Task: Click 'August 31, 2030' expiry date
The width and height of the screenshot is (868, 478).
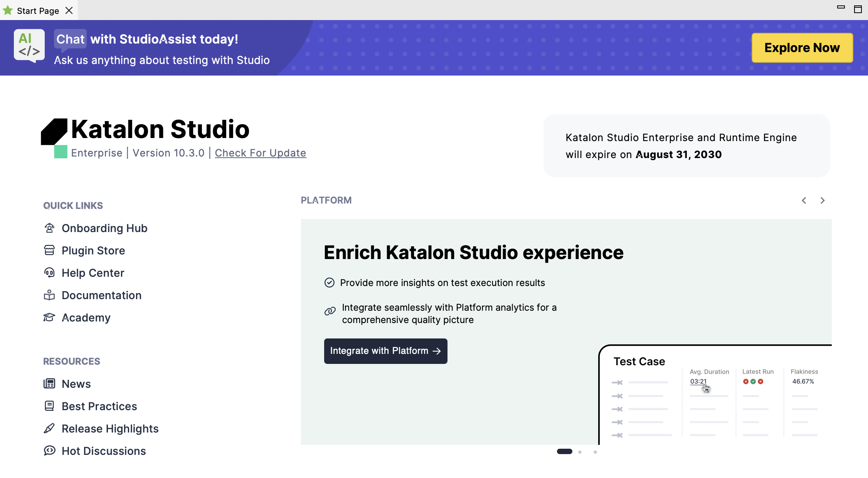Action: [679, 155]
